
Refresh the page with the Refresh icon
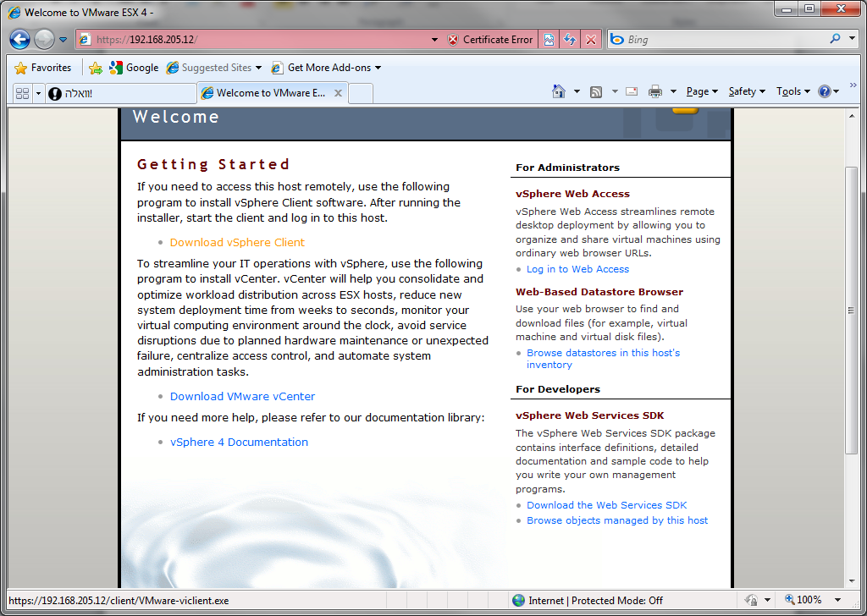point(570,40)
